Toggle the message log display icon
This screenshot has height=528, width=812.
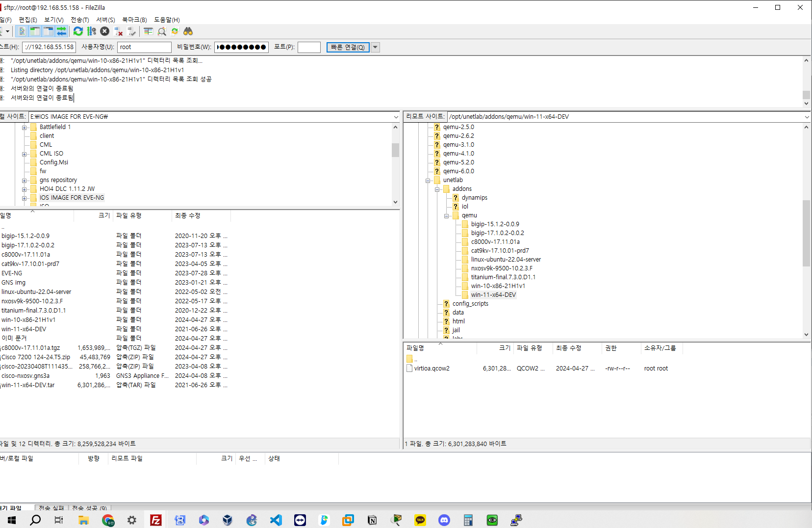point(22,31)
